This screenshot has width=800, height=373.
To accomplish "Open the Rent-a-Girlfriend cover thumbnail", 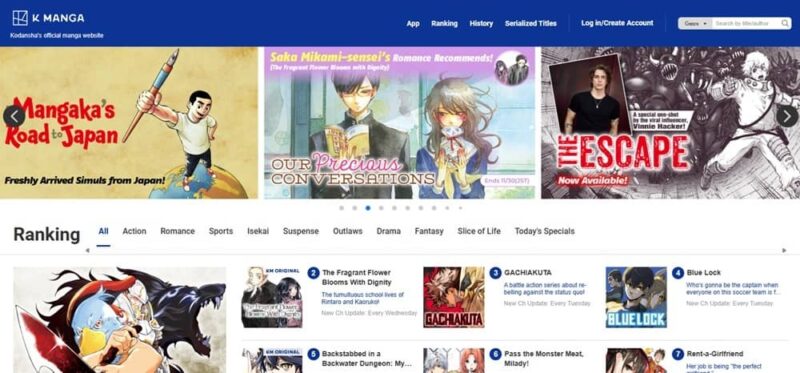I will [636, 361].
